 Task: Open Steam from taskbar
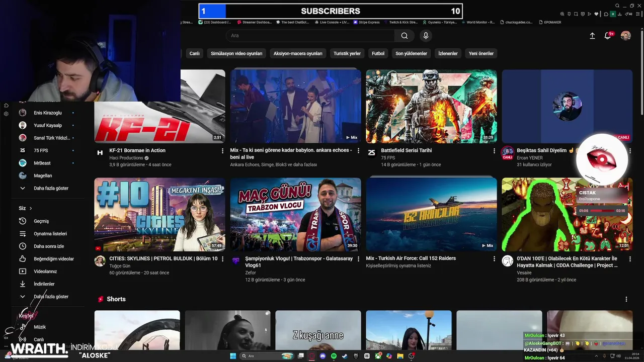coord(345,356)
